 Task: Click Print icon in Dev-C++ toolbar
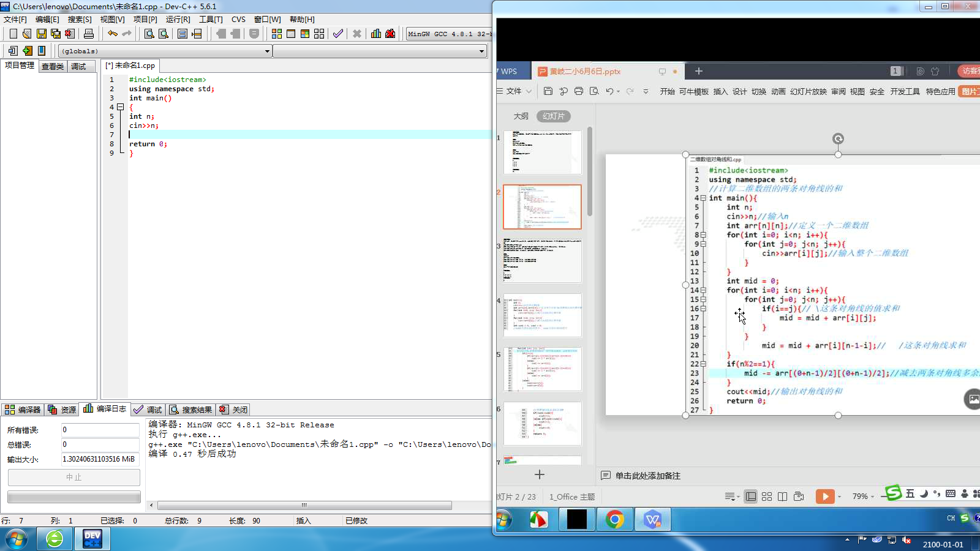[89, 34]
